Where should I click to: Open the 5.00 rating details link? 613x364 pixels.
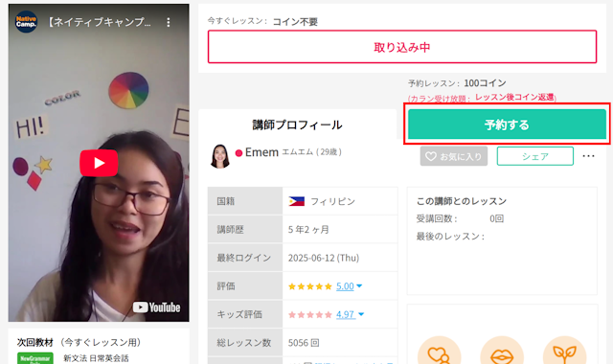(345, 286)
